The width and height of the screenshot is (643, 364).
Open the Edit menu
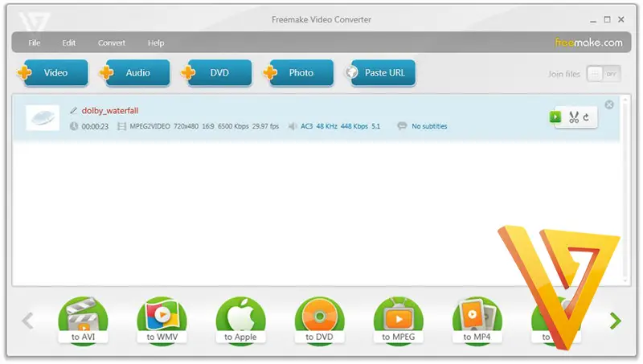coord(69,43)
